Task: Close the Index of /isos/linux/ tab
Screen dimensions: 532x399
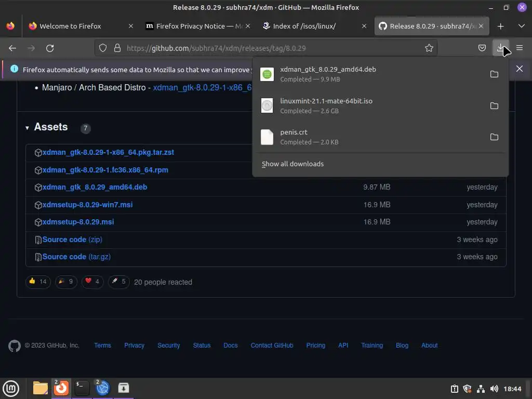Action: tap(364, 26)
